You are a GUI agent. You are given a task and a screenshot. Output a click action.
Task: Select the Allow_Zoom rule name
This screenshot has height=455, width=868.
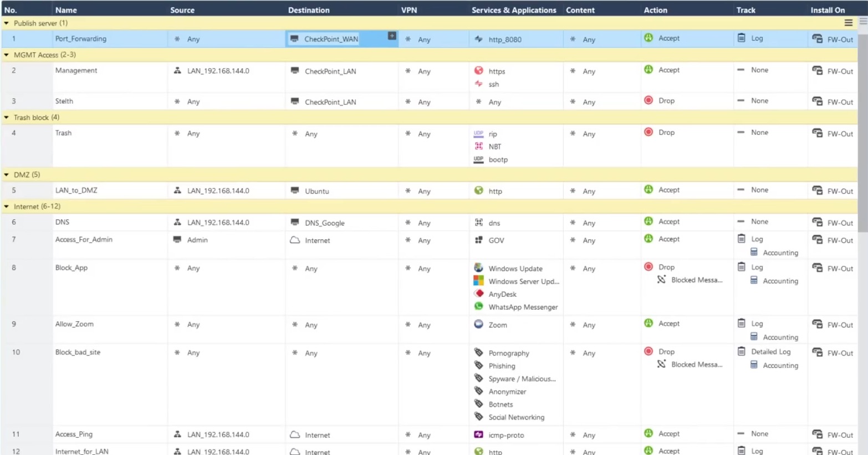[x=74, y=324]
